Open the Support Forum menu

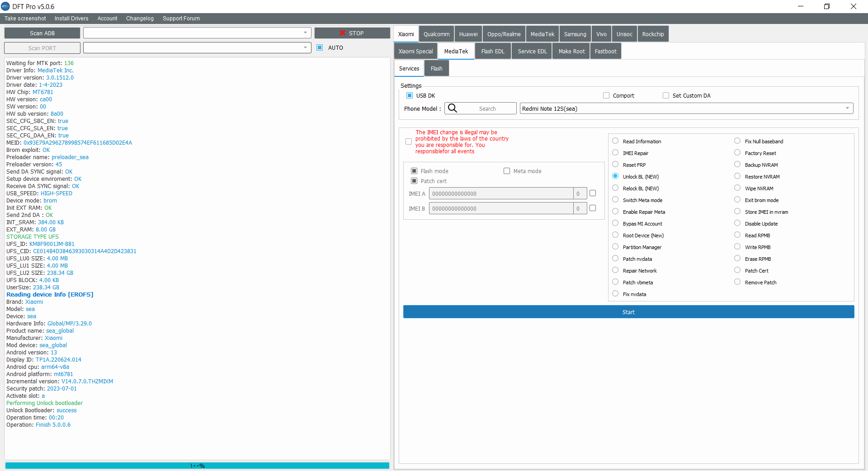181,19
